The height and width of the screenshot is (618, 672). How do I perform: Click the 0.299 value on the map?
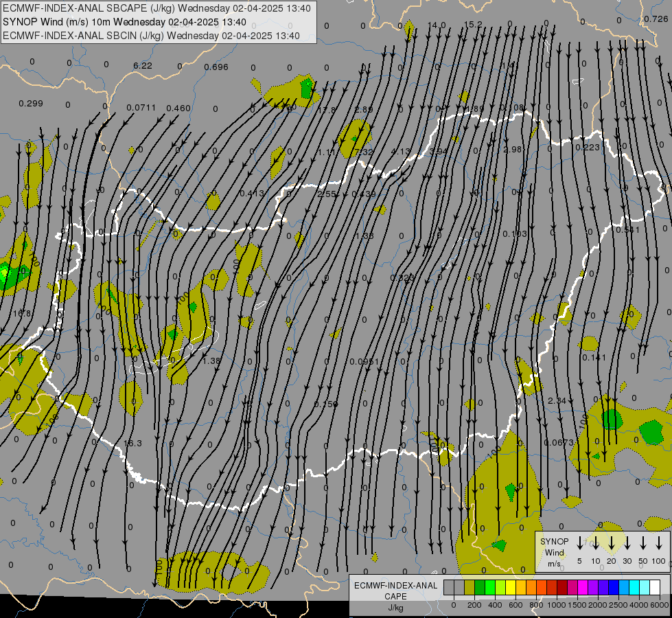pos(31,104)
